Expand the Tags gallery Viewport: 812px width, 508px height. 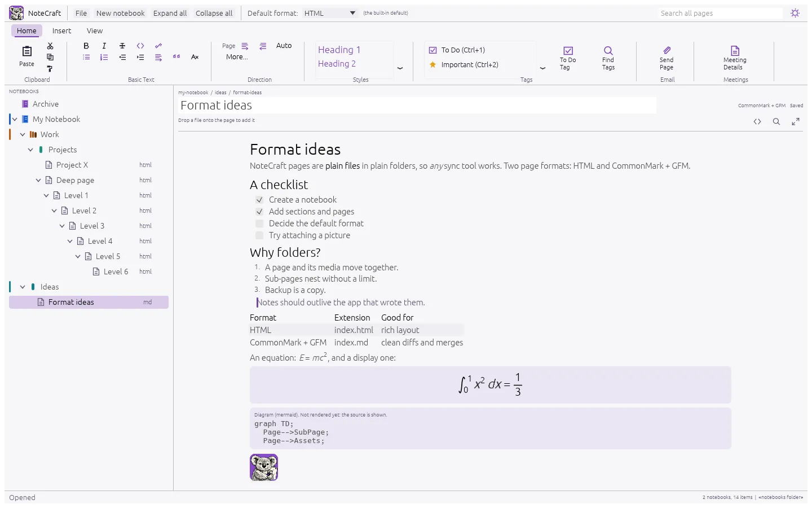tap(542, 68)
